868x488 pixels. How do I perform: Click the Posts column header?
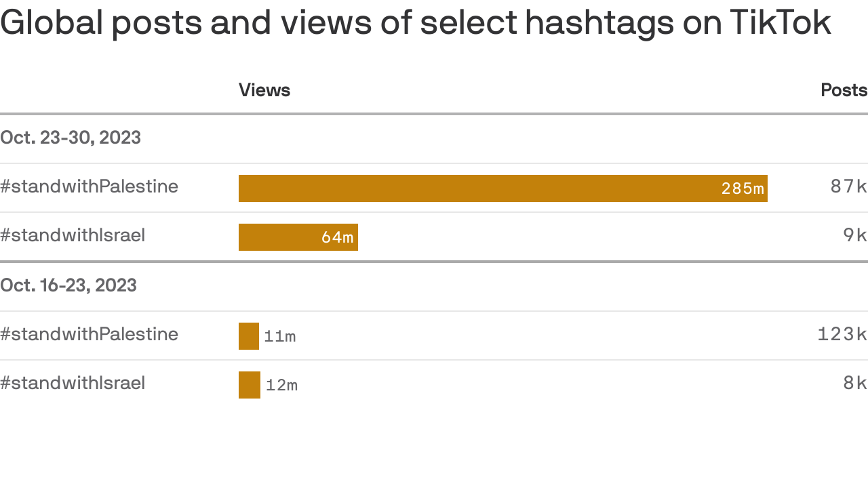click(x=844, y=90)
